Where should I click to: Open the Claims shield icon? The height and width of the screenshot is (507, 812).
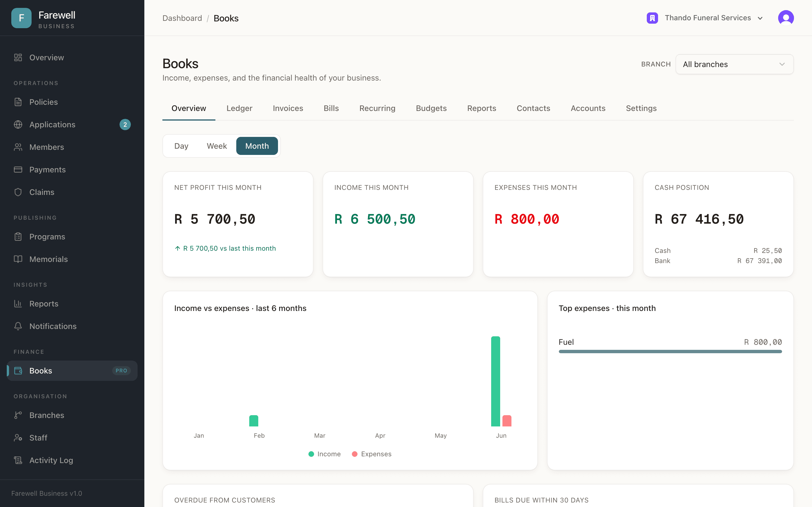(18, 192)
